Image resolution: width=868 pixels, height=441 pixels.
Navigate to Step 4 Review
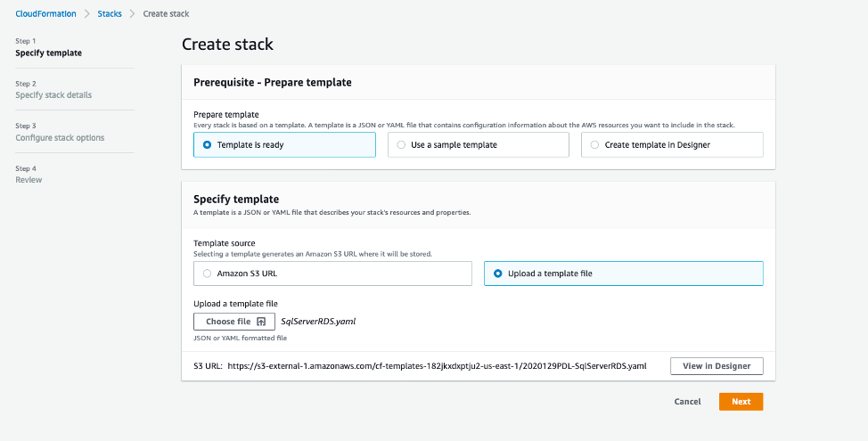(x=29, y=180)
